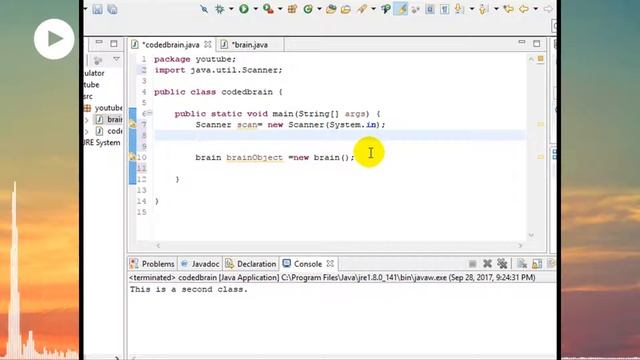Click warning marker on line 10
The height and width of the screenshot is (360, 640).
pos(132,157)
